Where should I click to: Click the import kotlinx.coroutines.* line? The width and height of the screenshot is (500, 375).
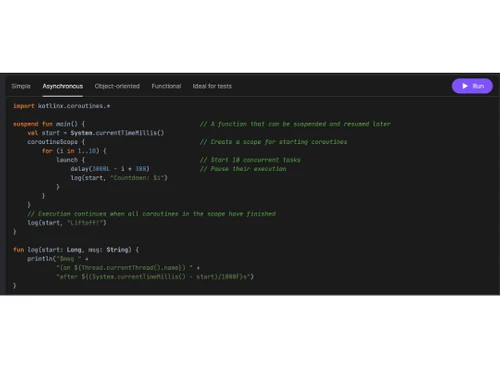coord(62,106)
